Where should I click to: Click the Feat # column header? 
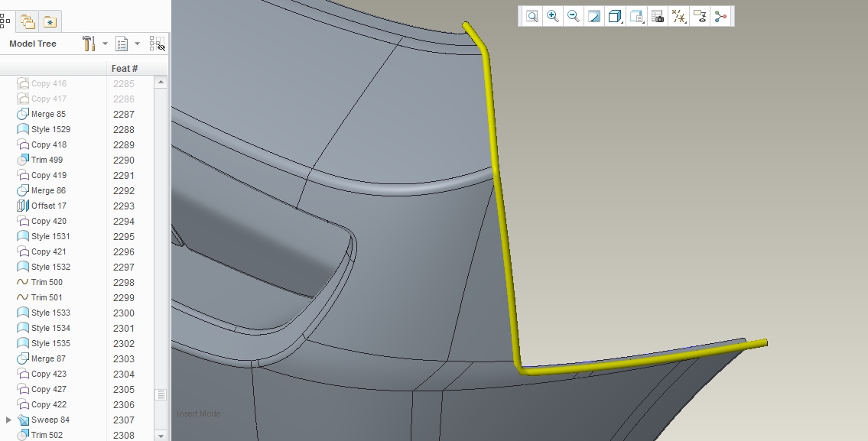[125, 68]
